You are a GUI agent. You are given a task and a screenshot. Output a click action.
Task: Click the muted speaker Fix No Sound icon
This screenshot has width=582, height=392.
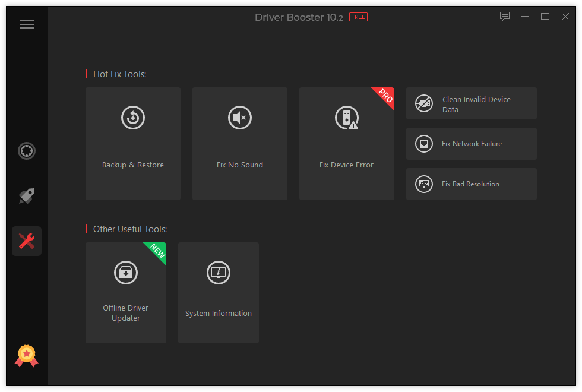[x=240, y=118]
